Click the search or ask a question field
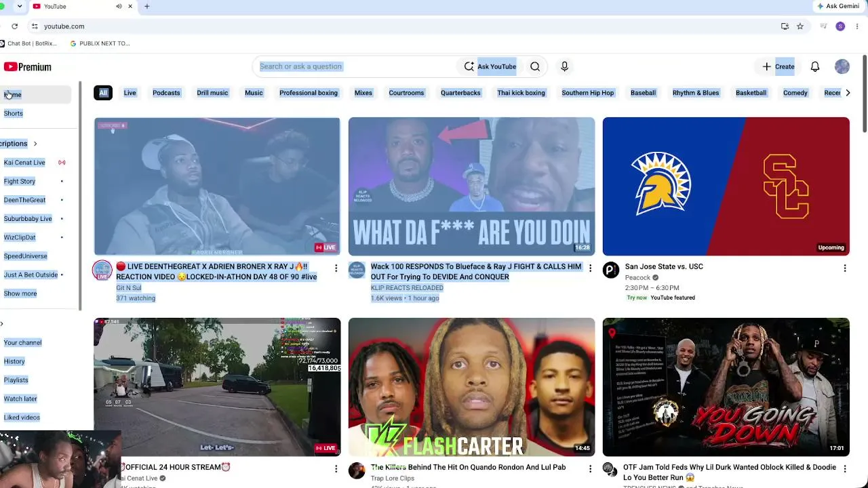This screenshot has width=868, height=488. click(x=355, y=66)
